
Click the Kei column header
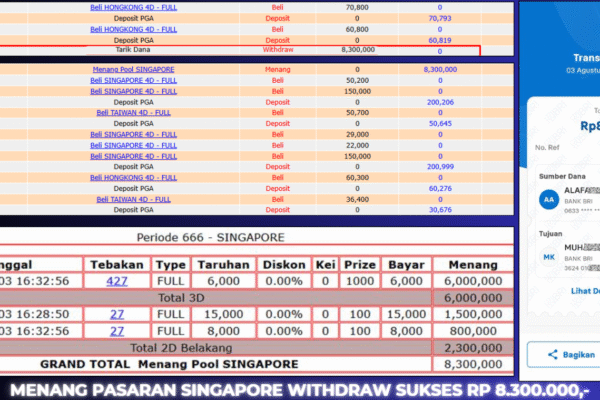coord(325,265)
